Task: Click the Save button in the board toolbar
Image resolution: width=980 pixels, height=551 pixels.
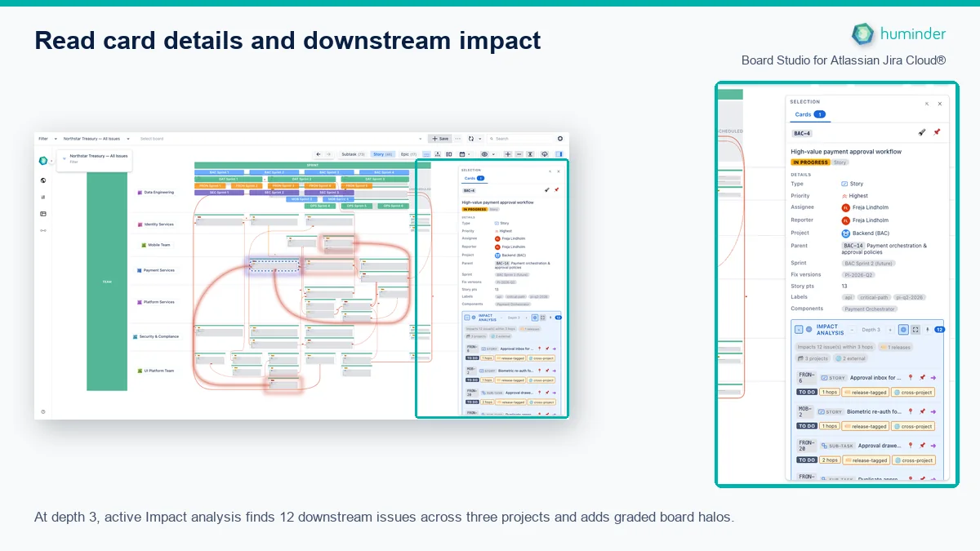Action: coord(440,139)
